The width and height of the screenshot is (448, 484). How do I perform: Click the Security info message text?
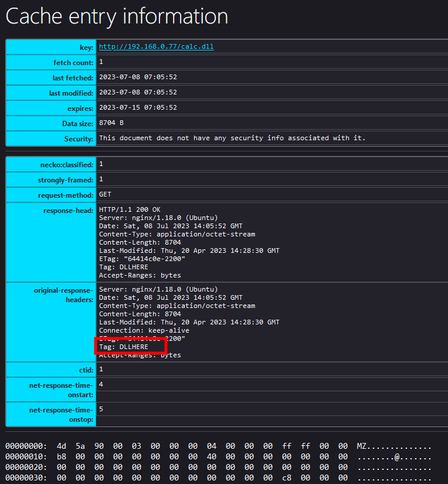point(232,138)
